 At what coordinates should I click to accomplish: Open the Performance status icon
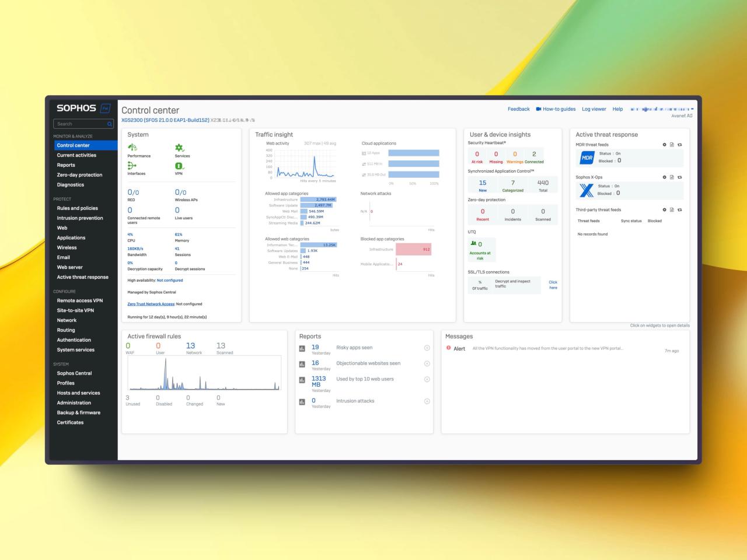coord(132,148)
